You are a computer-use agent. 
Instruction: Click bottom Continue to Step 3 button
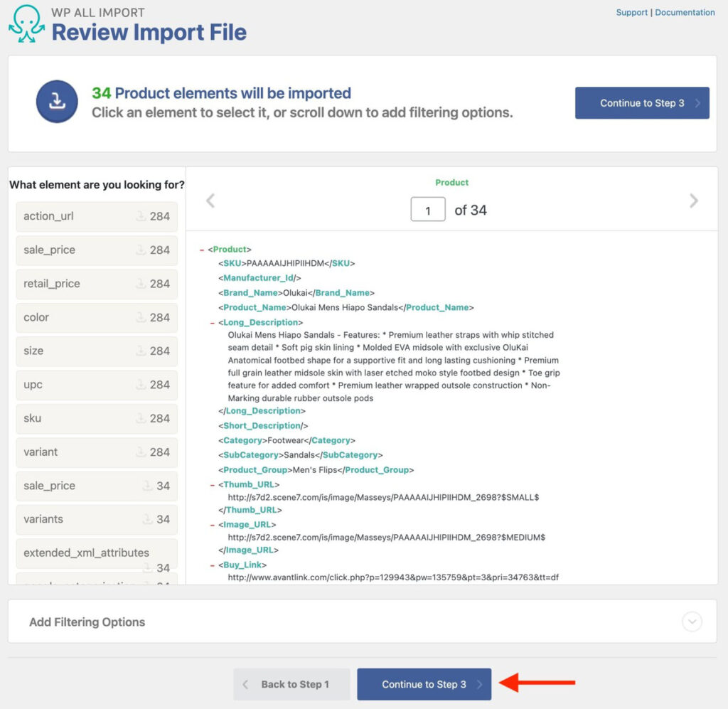point(424,684)
